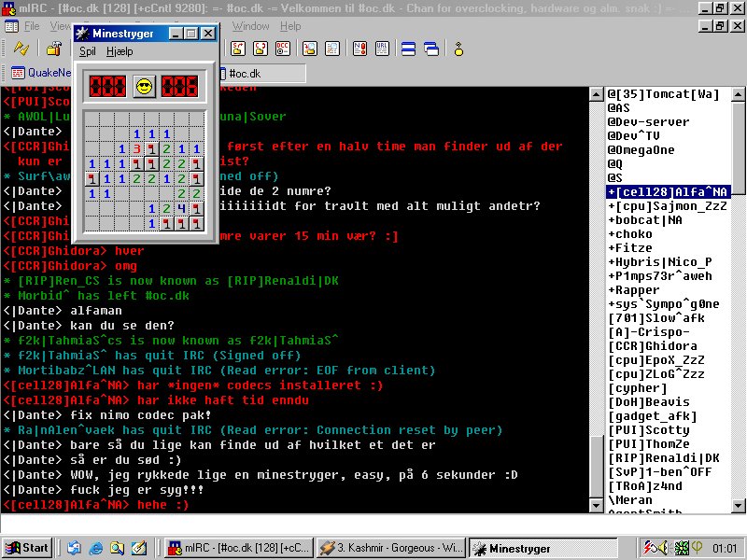Click the taskbar clock showing 01:01
This screenshot has width=747, height=560.
point(725,548)
